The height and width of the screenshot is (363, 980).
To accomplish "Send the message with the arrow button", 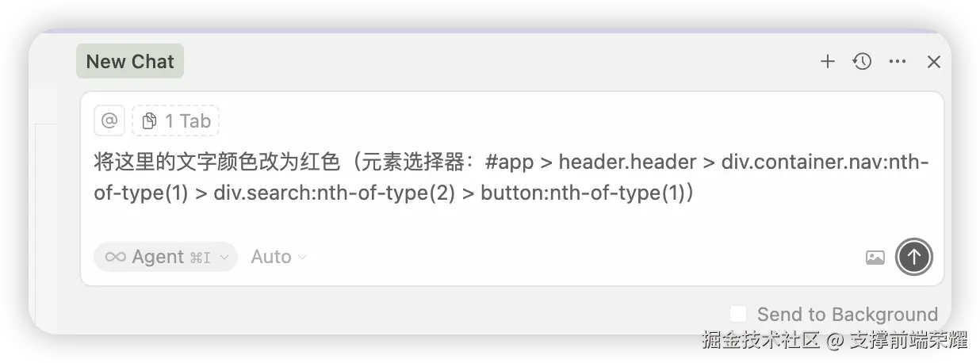I will 914,257.
